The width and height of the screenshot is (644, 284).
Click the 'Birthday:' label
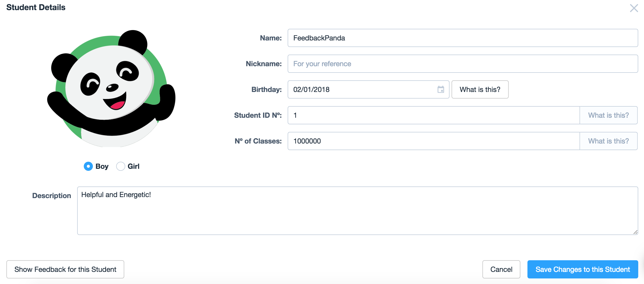coord(266,89)
